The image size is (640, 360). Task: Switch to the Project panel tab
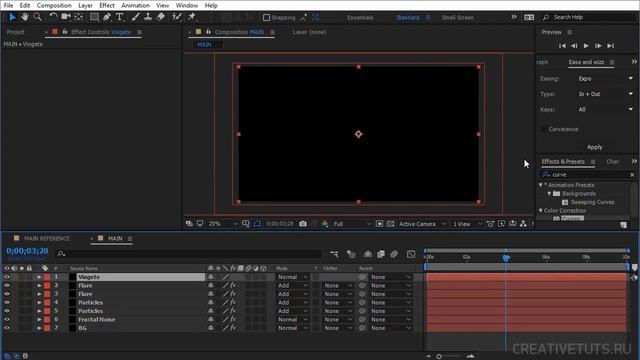(x=16, y=32)
